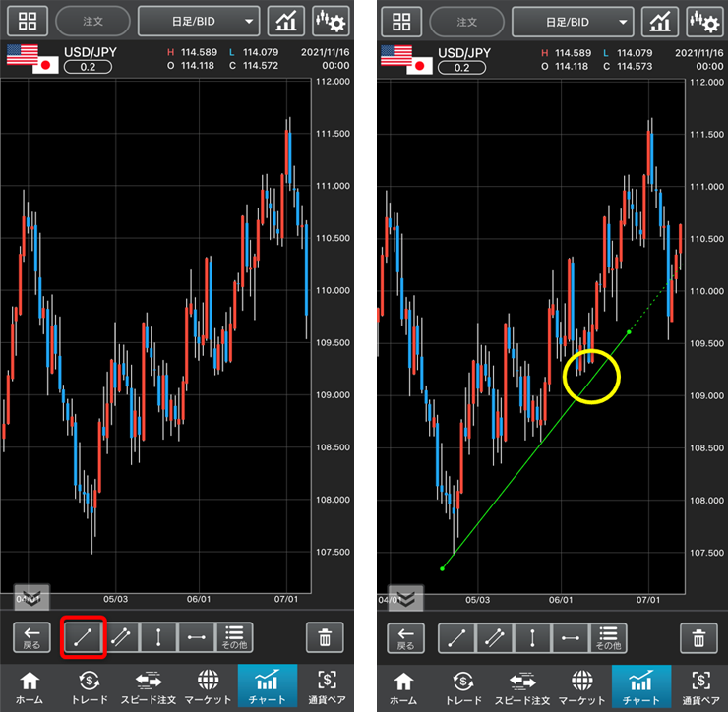
Task: Open 日足/BID timeframe dropdown in left screen
Action: [x=199, y=22]
